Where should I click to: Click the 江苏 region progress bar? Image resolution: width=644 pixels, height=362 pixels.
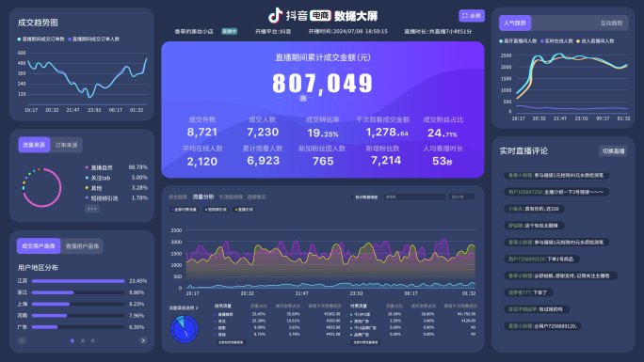(78, 281)
